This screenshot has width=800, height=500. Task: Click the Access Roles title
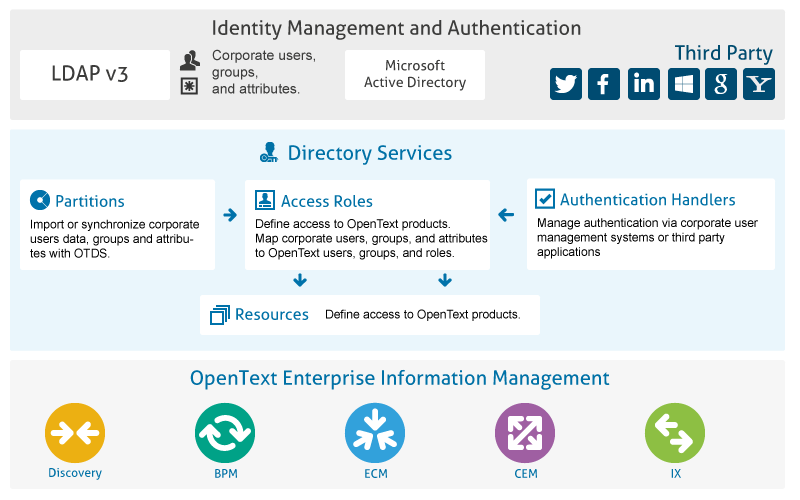pos(327,201)
